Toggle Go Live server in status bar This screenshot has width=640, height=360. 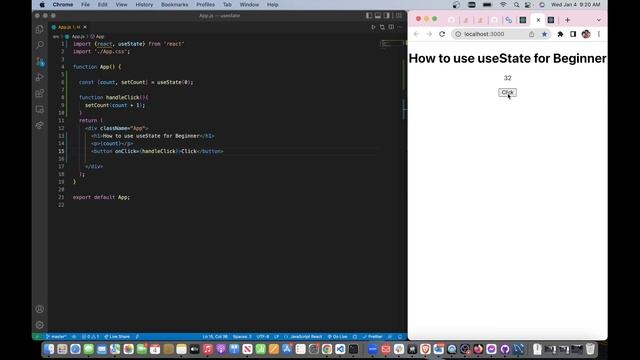click(338, 336)
